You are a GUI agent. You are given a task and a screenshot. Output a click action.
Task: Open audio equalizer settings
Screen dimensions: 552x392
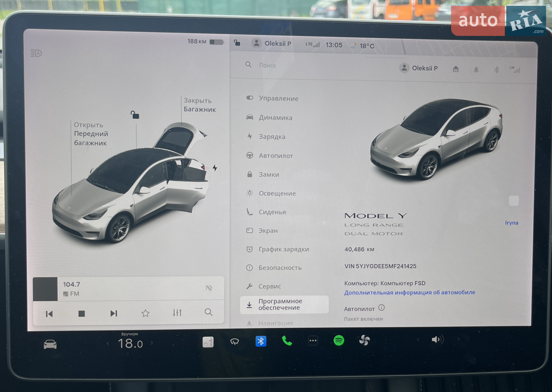[177, 312]
